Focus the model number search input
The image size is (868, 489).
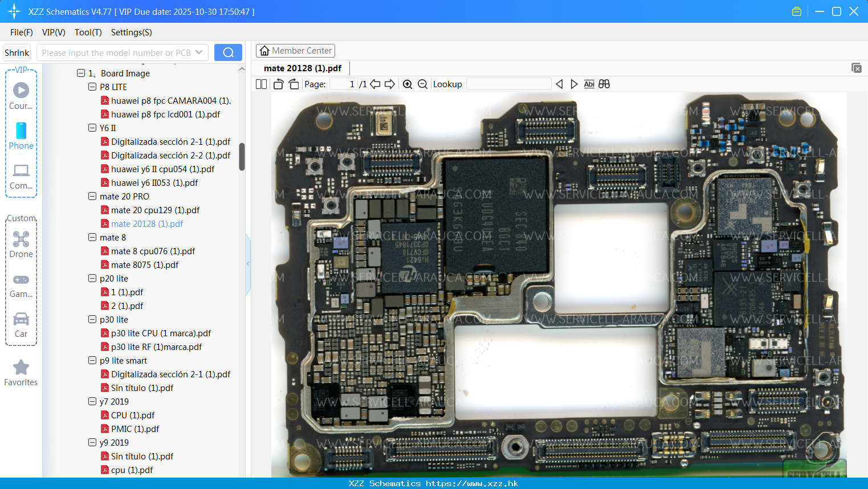[x=116, y=52]
